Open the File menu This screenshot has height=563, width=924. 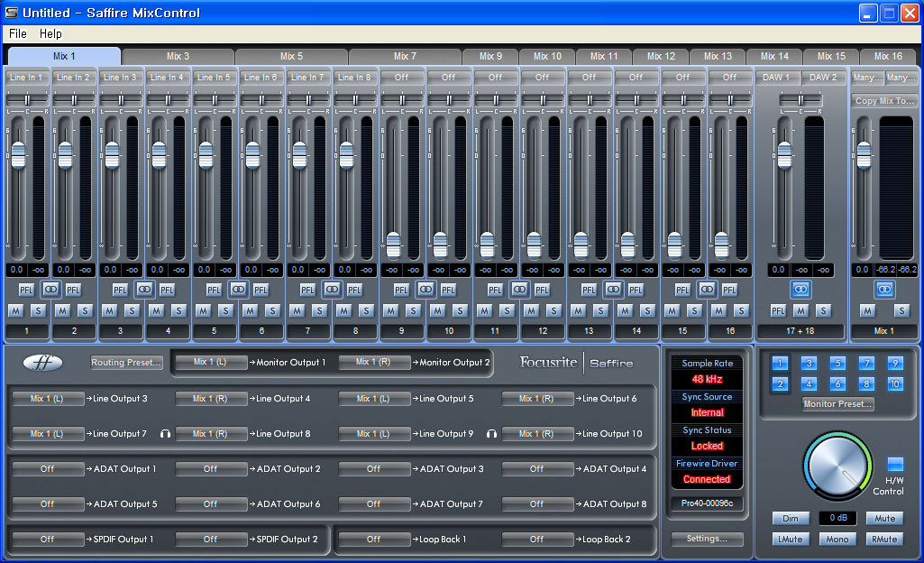[x=18, y=33]
